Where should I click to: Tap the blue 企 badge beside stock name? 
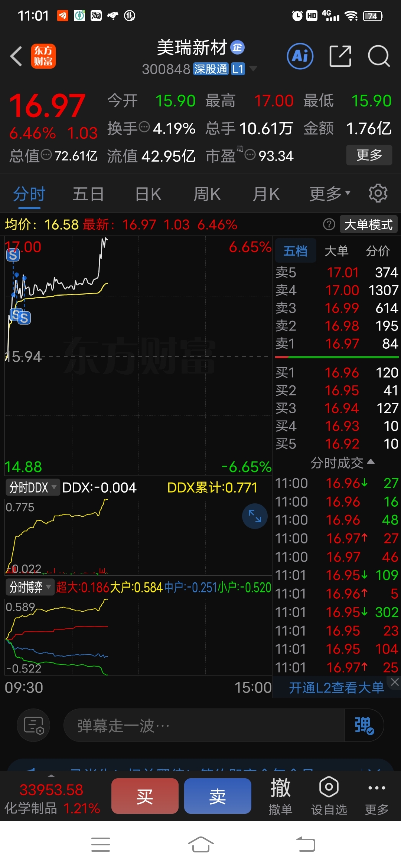tap(238, 47)
